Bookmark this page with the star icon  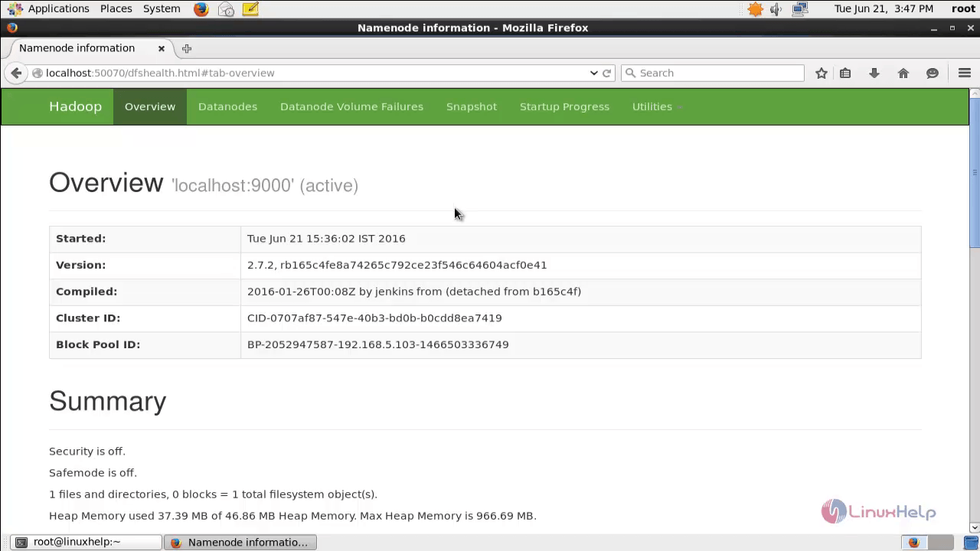pos(822,73)
